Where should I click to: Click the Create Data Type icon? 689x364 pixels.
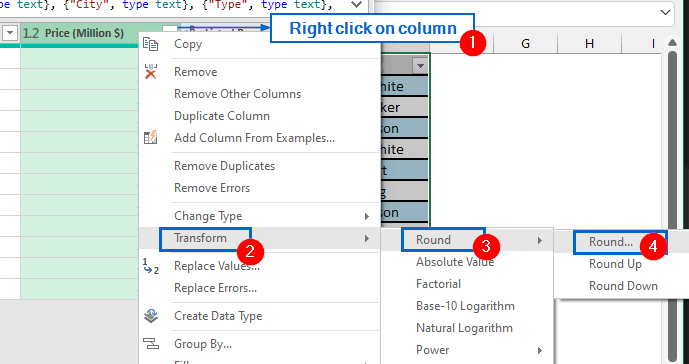tap(151, 316)
